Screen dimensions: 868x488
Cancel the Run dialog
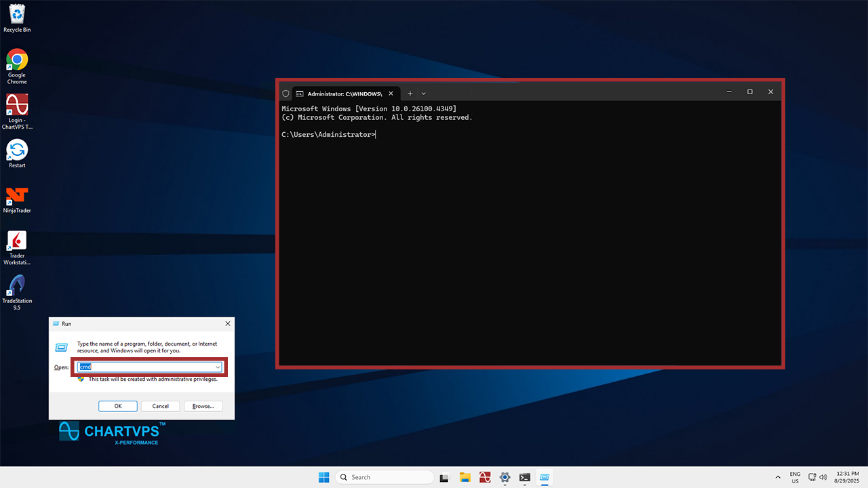(160, 406)
